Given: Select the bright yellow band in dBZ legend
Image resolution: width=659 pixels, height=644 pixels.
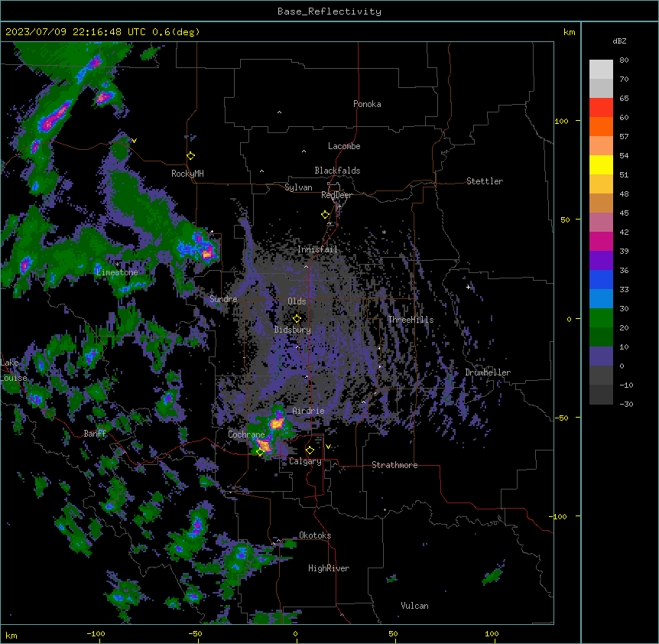Looking at the screenshot, I should point(601,164).
